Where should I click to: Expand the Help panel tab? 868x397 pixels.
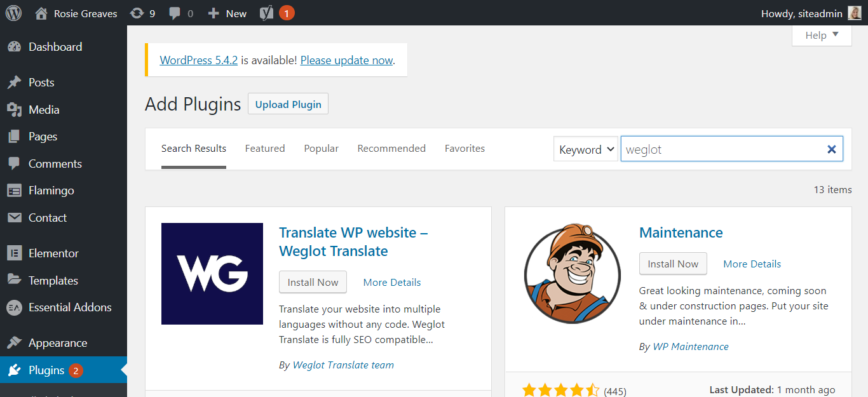point(822,36)
